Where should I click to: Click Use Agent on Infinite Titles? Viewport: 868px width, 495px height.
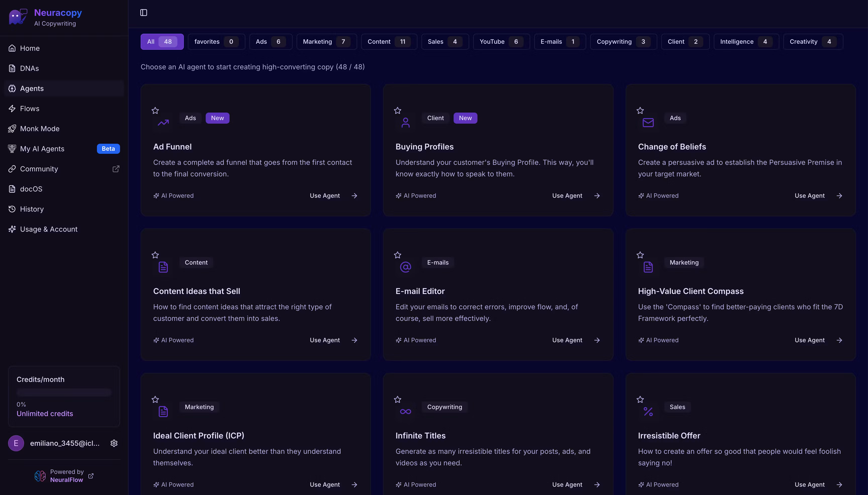(567, 484)
